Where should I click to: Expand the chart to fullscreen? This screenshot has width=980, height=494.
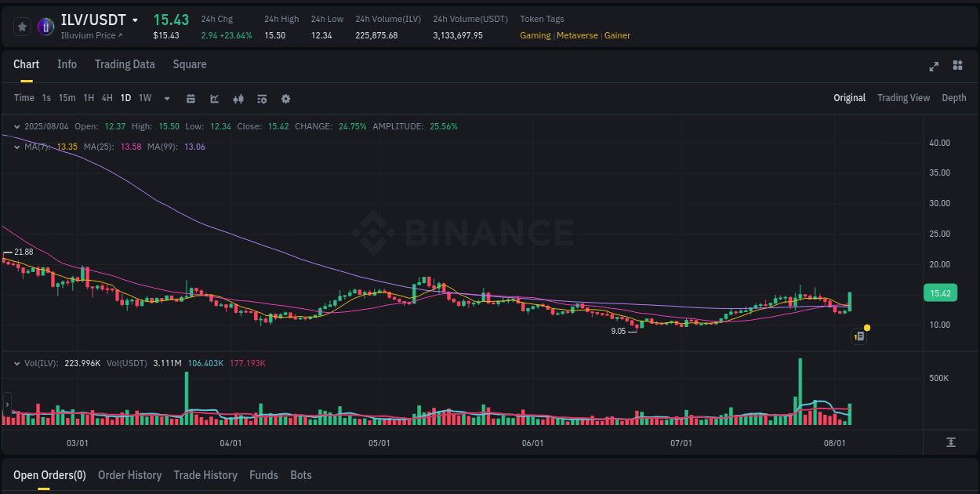(x=934, y=67)
